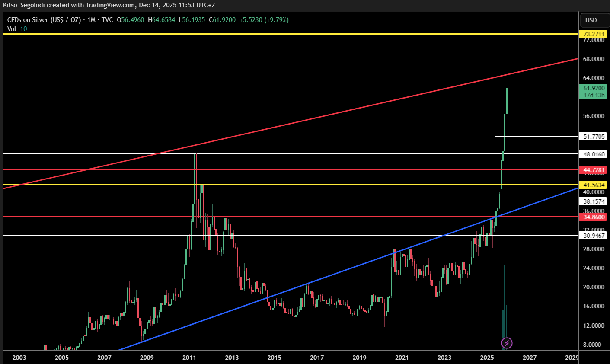
Task: Click the tallest green volume bar
Action: [x=505, y=303]
